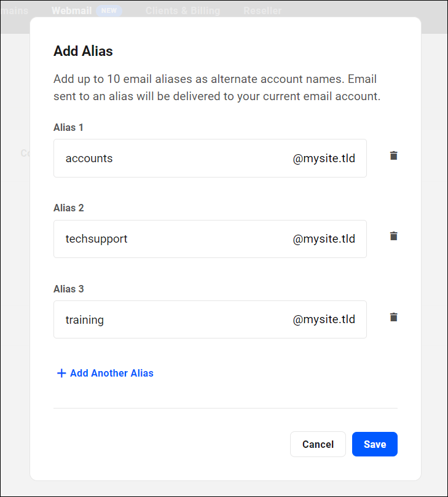
Task: Click the Add Alias dialog title
Action: 83,51
